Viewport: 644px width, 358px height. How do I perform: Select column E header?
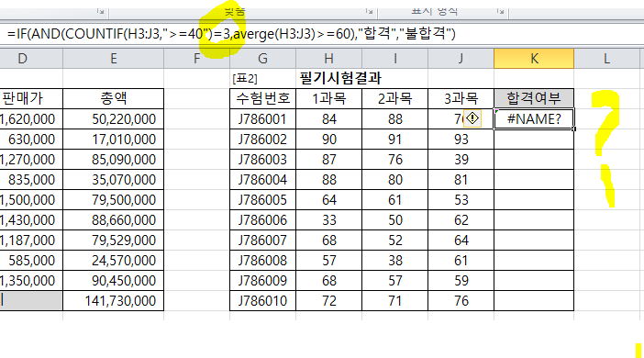pos(114,59)
